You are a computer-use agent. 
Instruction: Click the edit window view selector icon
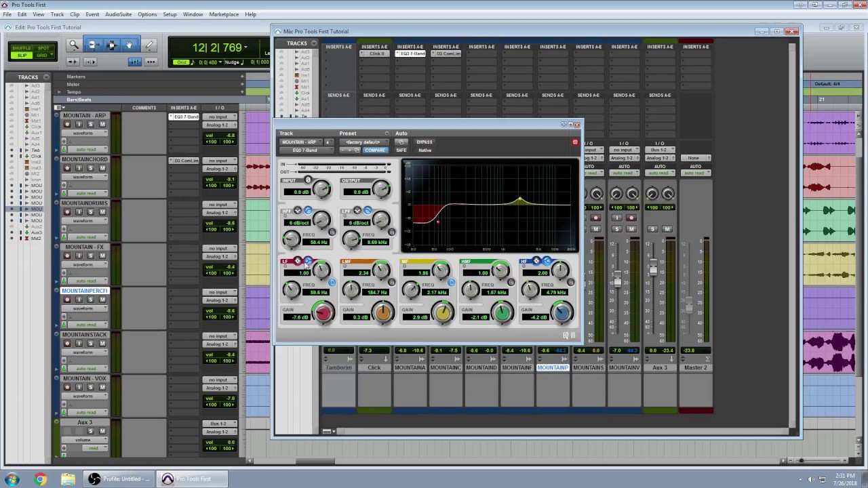click(60, 108)
